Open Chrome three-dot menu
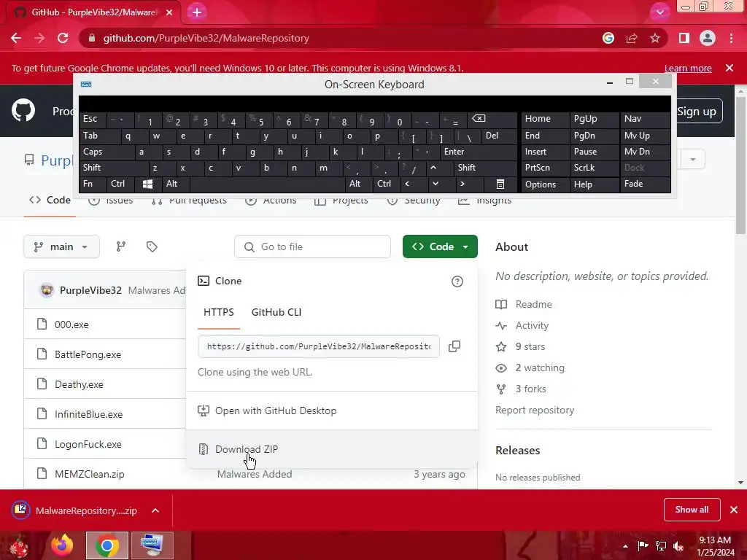Viewport: 747px width, 560px height. pyautogui.click(x=731, y=38)
